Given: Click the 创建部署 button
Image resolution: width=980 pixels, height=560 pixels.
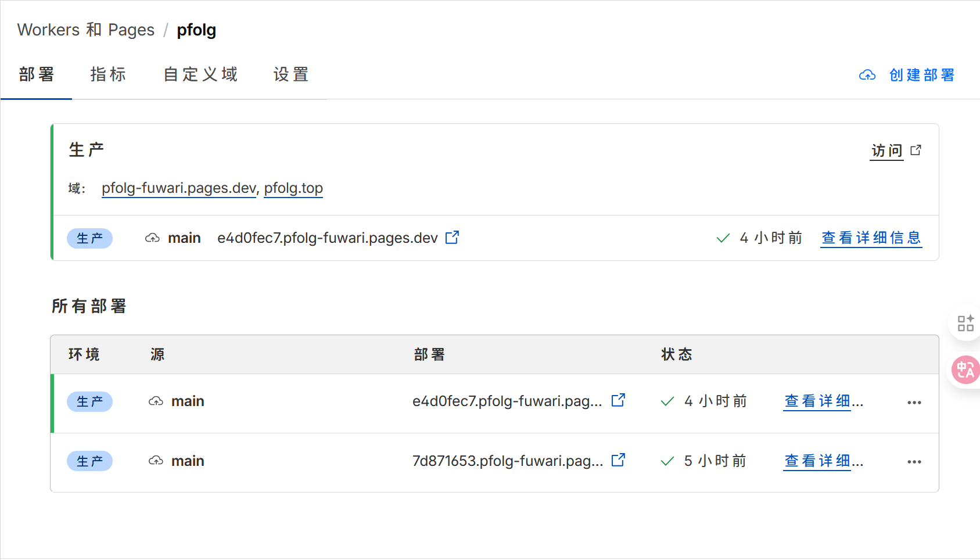Looking at the screenshot, I should pos(921,75).
